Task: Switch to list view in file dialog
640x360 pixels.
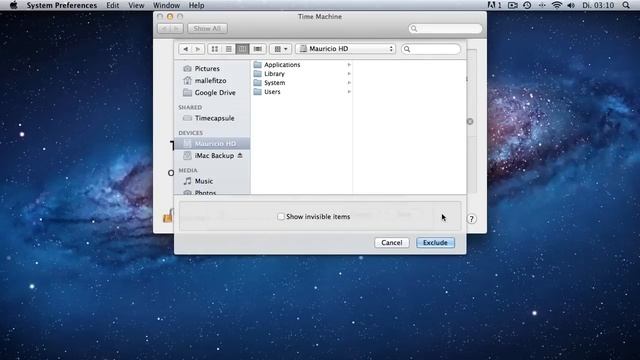Action: tap(229, 49)
